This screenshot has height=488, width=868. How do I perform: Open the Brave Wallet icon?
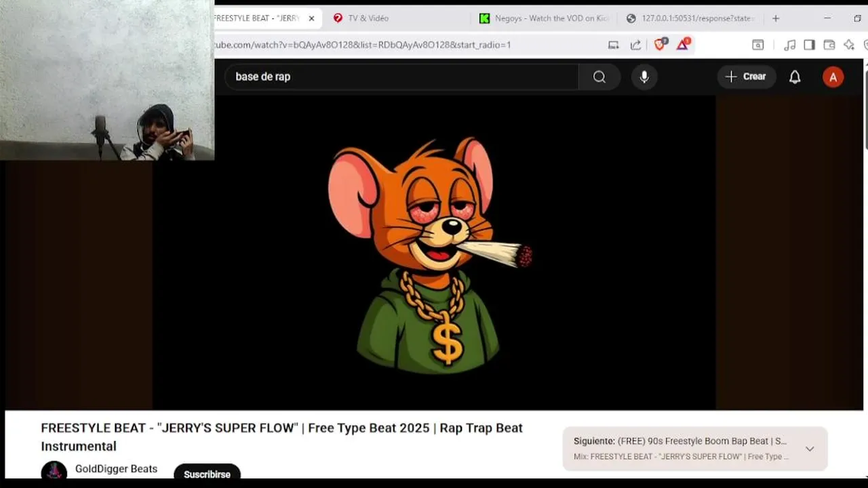point(829,45)
